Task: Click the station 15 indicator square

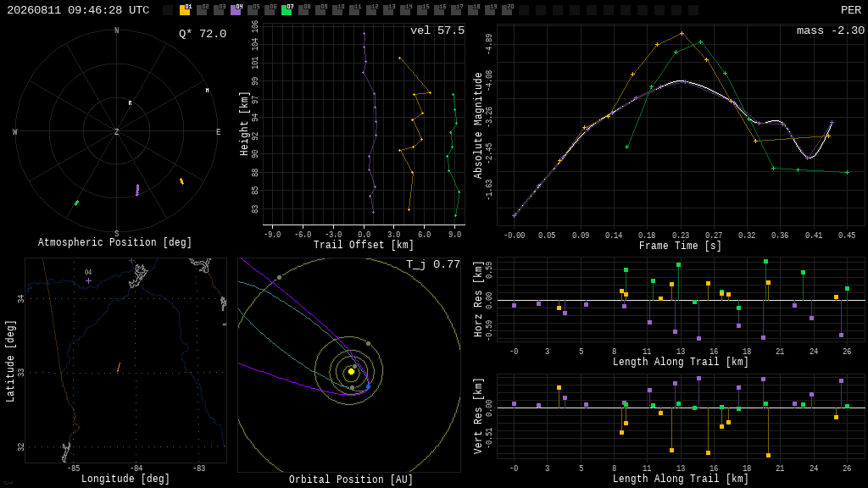Action: click(422, 10)
